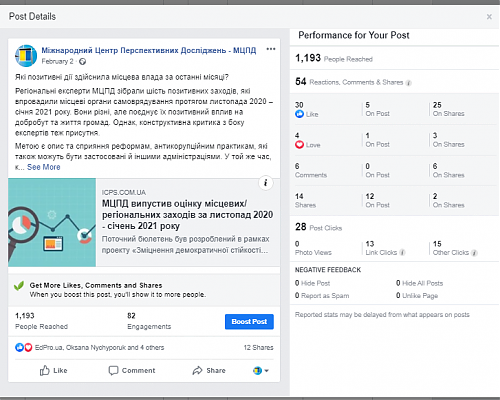Click the 54 Reactions, Comments & Shares stat
This screenshot has height=400, width=500.
point(349,82)
